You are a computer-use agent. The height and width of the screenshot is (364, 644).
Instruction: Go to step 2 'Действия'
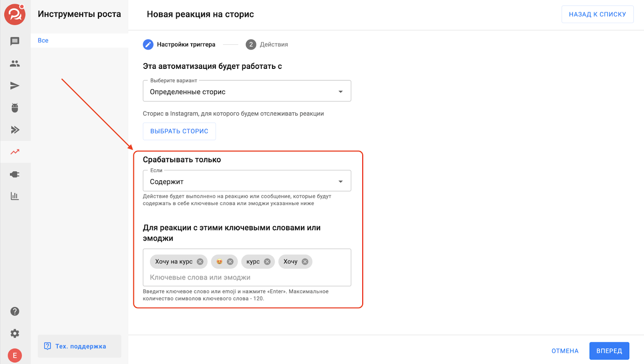pyautogui.click(x=267, y=44)
